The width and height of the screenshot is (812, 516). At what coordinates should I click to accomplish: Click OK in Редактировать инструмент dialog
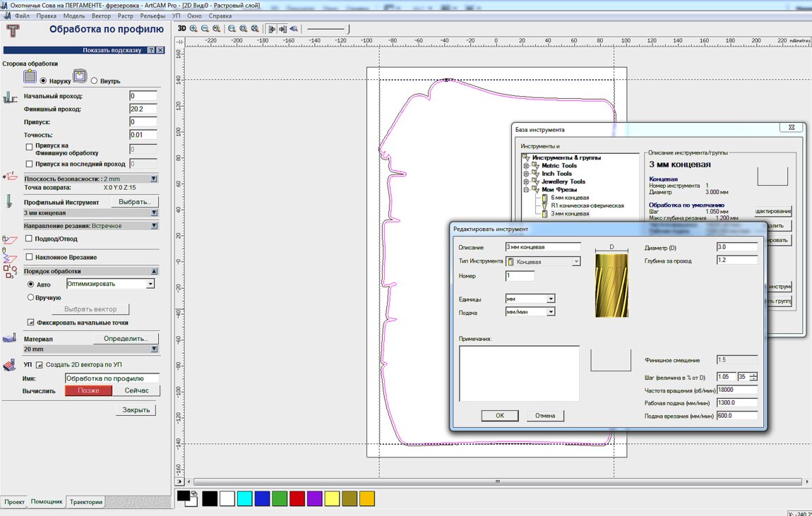point(500,416)
